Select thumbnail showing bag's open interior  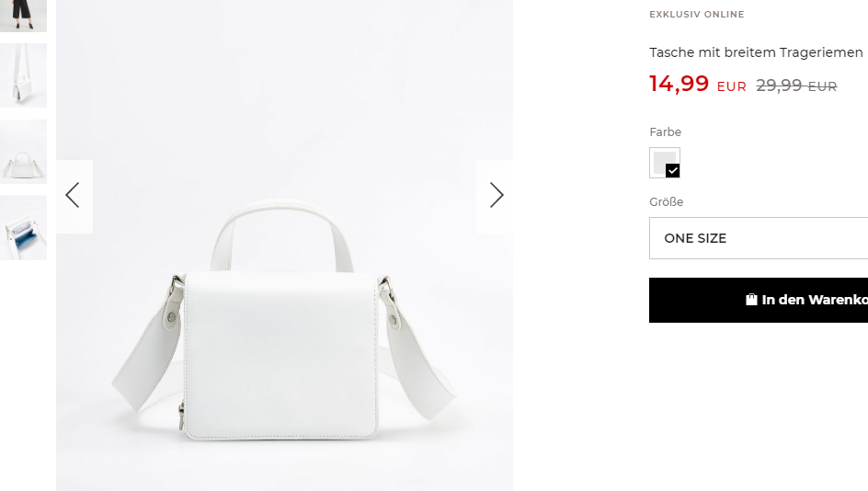pyautogui.click(x=23, y=227)
